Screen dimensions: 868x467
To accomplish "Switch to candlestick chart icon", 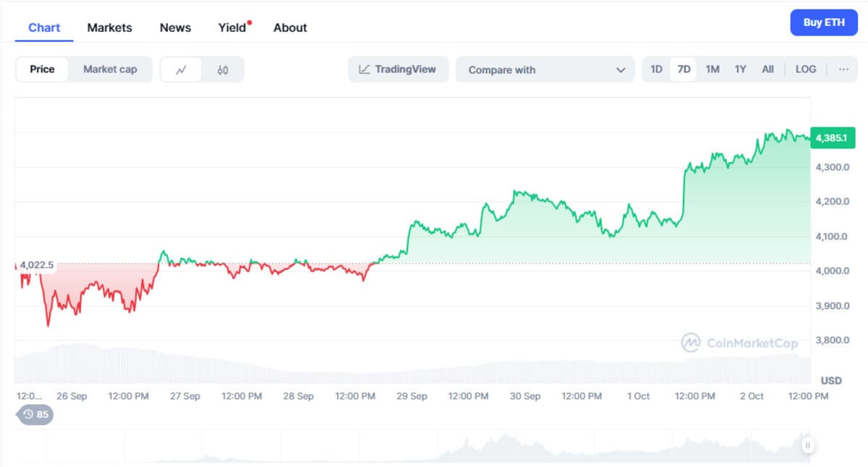I will (223, 70).
